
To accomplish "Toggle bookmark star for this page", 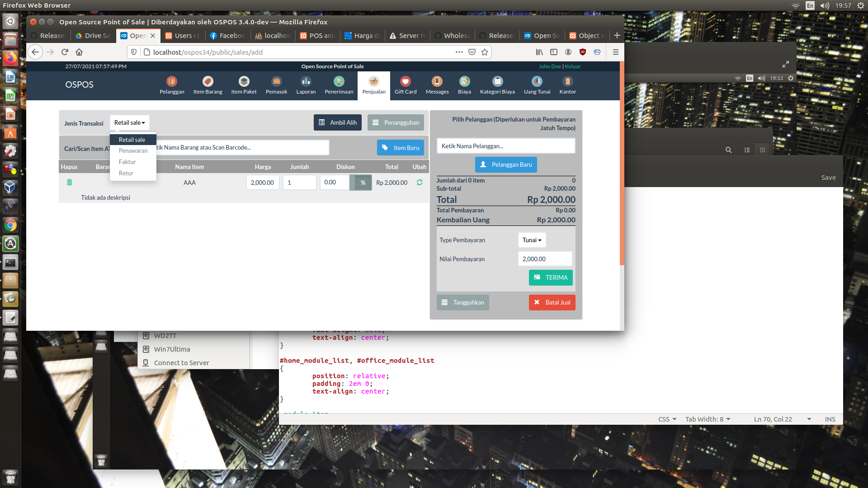I will (485, 52).
